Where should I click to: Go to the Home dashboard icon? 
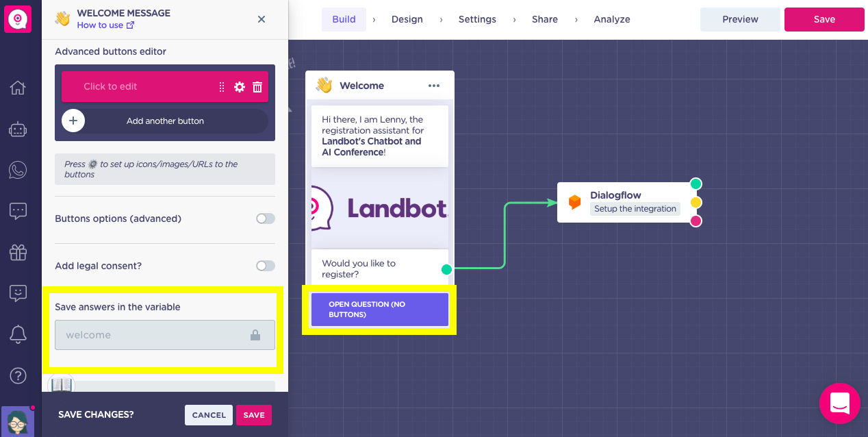tap(18, 88)
